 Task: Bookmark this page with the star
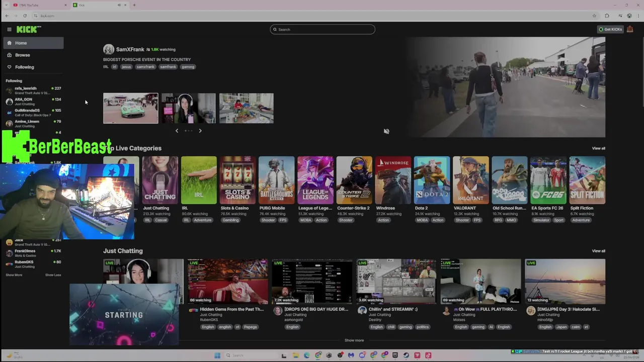(594, 16)
